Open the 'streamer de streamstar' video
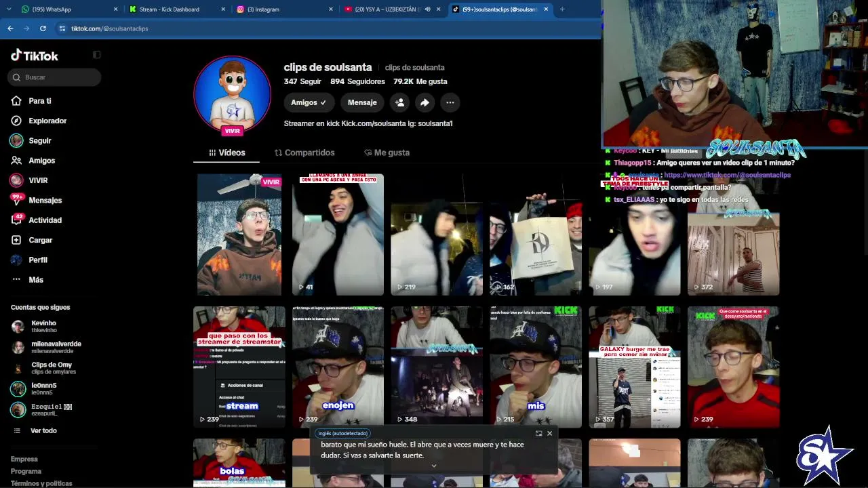Screen dimensions: 868x488 click(239, 367)
